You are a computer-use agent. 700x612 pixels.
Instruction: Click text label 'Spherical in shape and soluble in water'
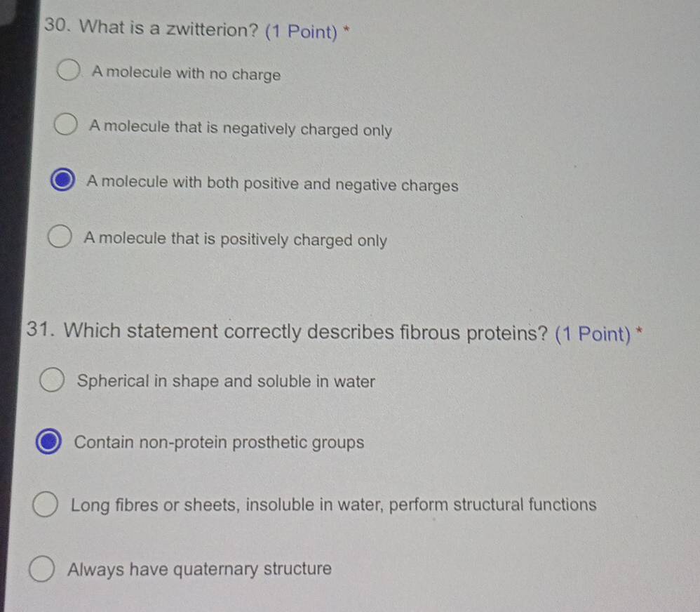[x=227, y=382]
